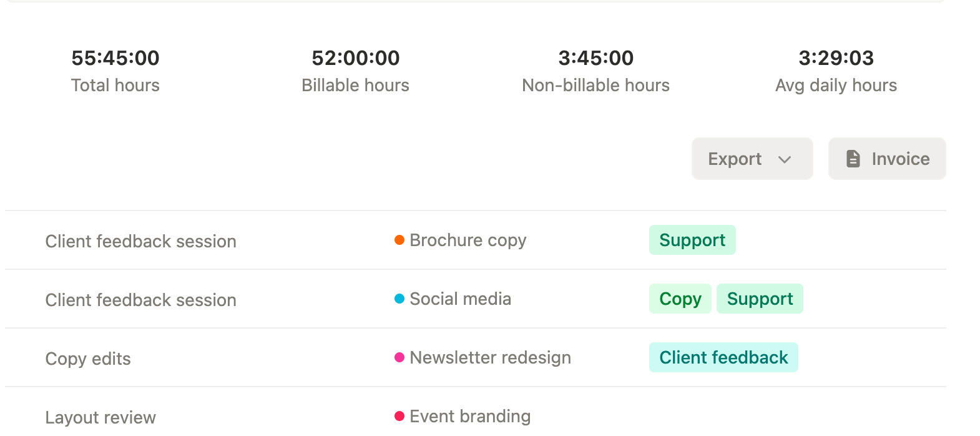Click the blue project dot for Social media
980x436 pixels.
(399, 297)
